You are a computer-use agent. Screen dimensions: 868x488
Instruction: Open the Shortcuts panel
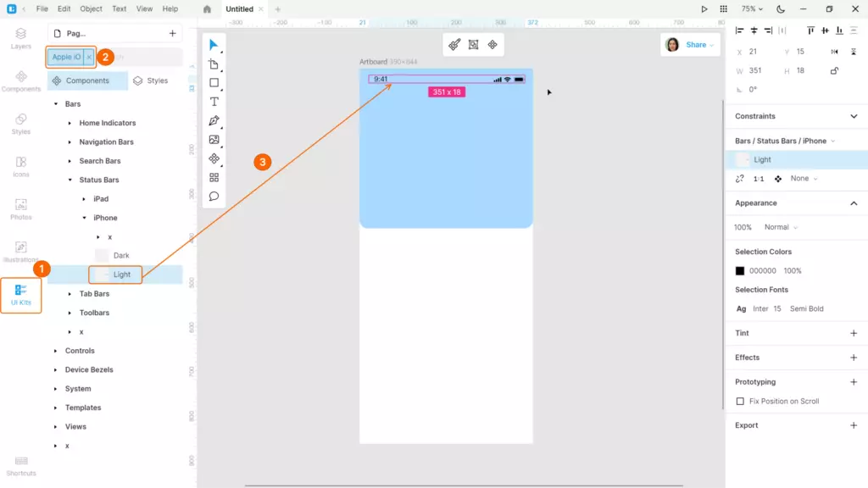click(x=21, y=466)
